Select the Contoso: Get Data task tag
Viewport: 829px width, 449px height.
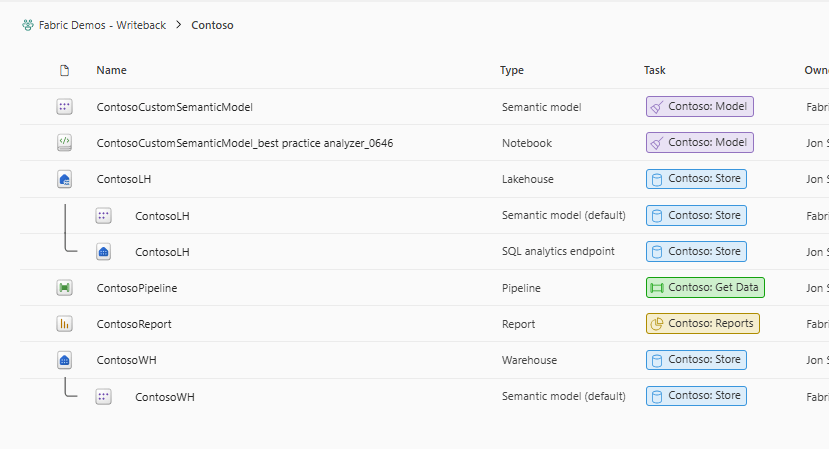[x=705, y=288]
